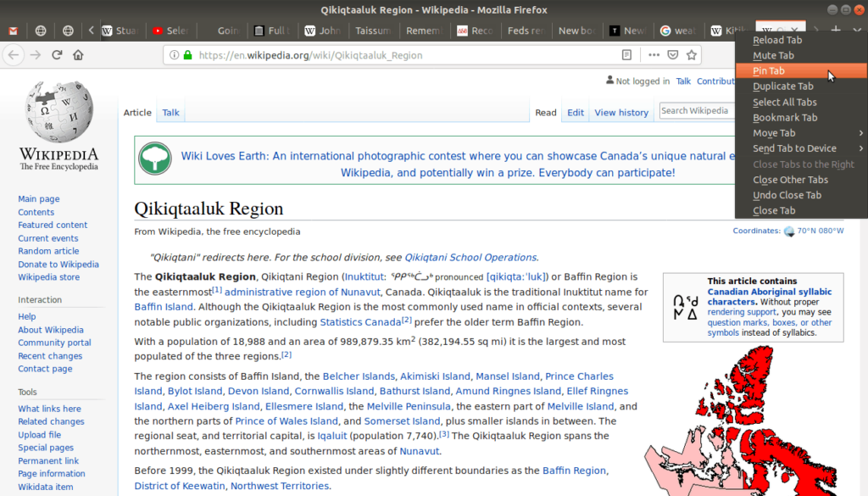Choose Undo Close Tab
The width and height of the screenshot is (868, 496).
coord(800,195)
